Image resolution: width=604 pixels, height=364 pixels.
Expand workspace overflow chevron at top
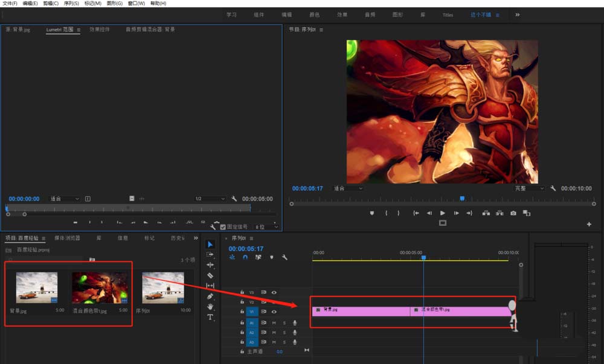pyautogui.click(x=518, y=14)
